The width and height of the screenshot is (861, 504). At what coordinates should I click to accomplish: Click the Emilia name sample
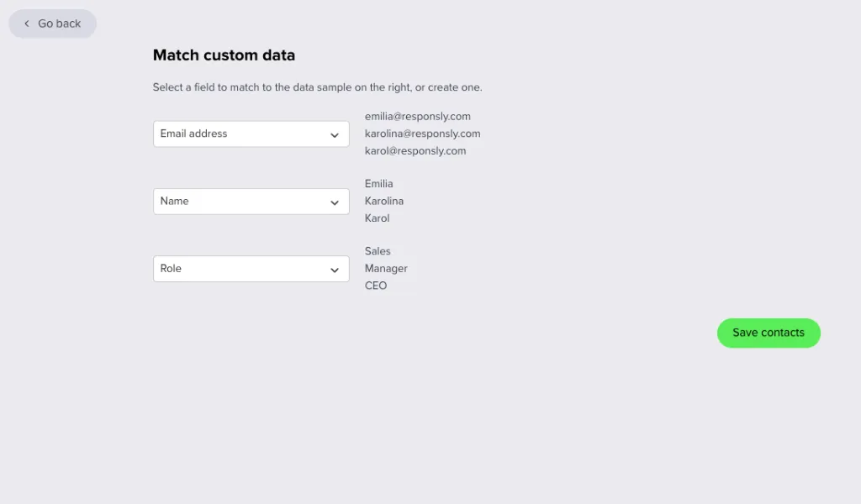pos(378,184)
